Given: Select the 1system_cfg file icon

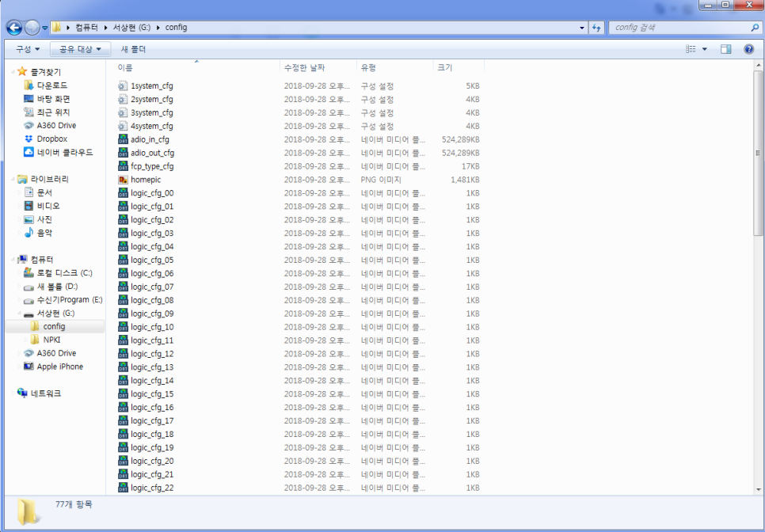Looking at the screenshot, I should tap(123, 85).
